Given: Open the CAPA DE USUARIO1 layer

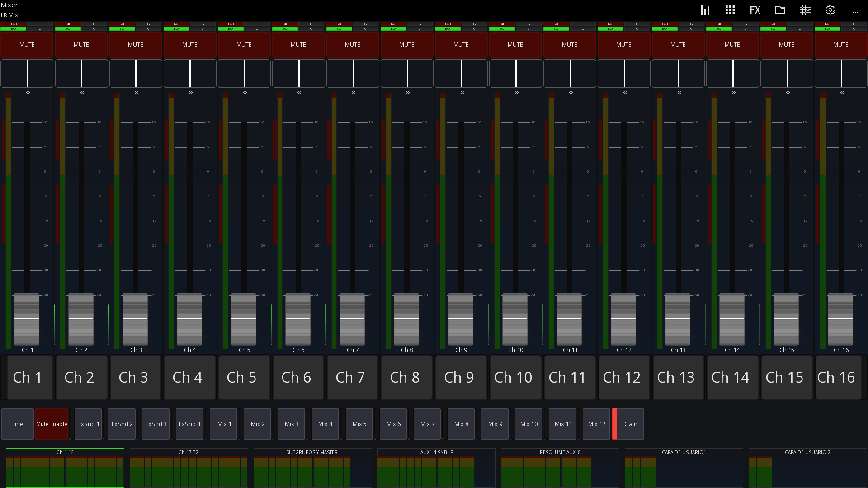Looking at the screenshot, I should click(x=684, y=468).
